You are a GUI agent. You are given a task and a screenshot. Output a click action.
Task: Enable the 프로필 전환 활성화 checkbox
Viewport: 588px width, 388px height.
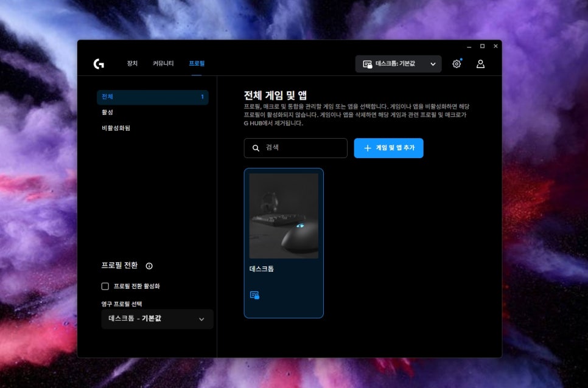pos(105,286)
